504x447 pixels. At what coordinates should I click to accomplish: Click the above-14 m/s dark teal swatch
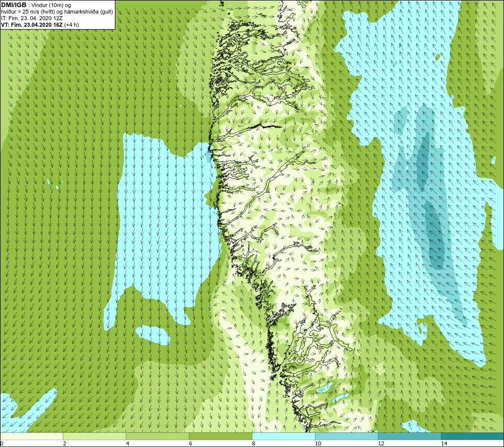point(473,436)
